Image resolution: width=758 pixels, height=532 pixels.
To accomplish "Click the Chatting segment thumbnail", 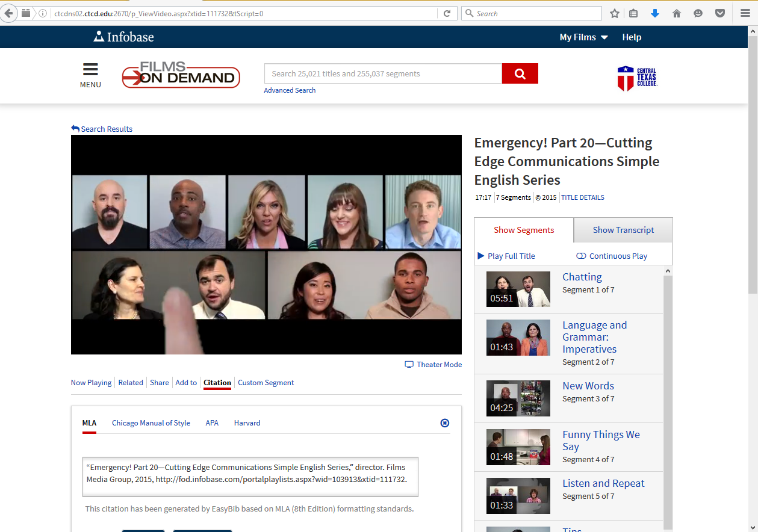I will coord(518,289).
